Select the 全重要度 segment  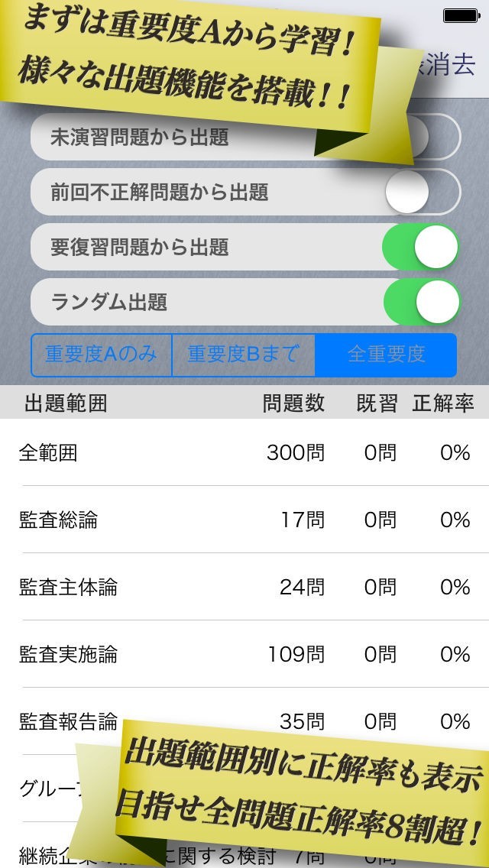point(386,355)
